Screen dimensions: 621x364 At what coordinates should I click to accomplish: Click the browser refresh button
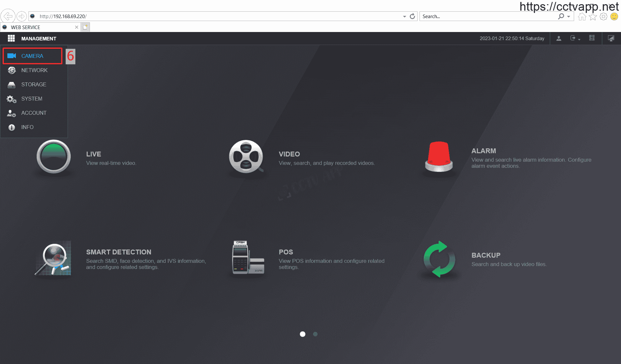[x=412, y=16]
